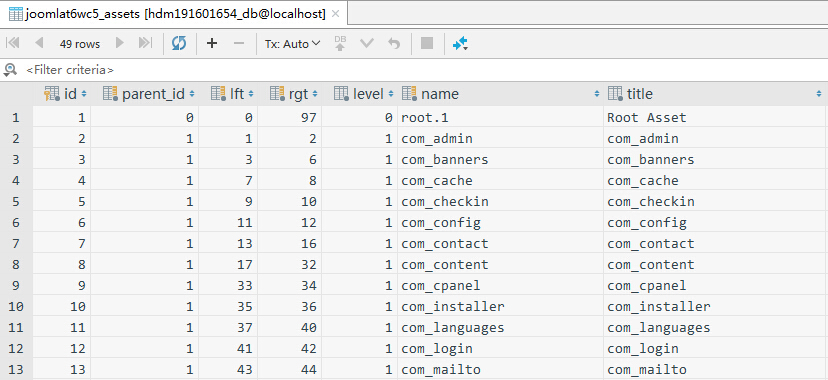Open Tx: Auto transaction mode dropdown
The height and width of the screenshot is (380, 828).
click(292, 44)
